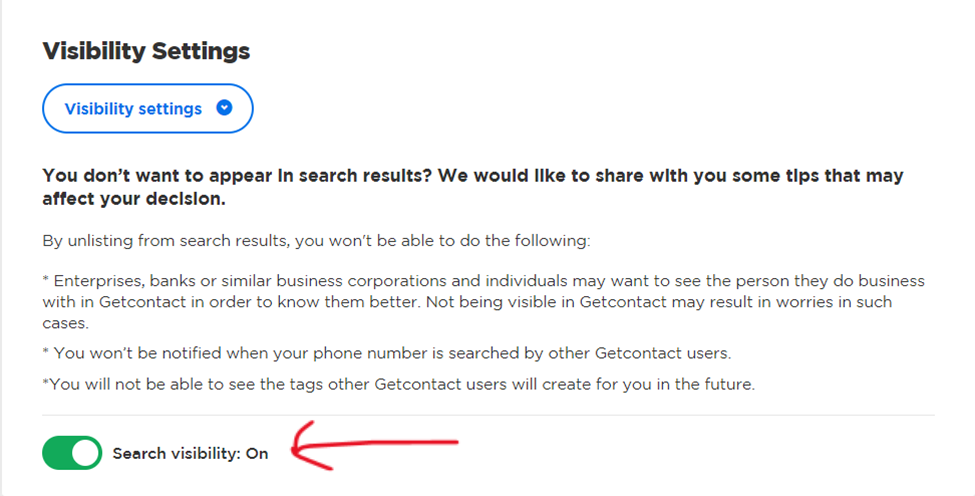Open the Visibility settings dropdown

pyautogui.click(x=148, y=108)
